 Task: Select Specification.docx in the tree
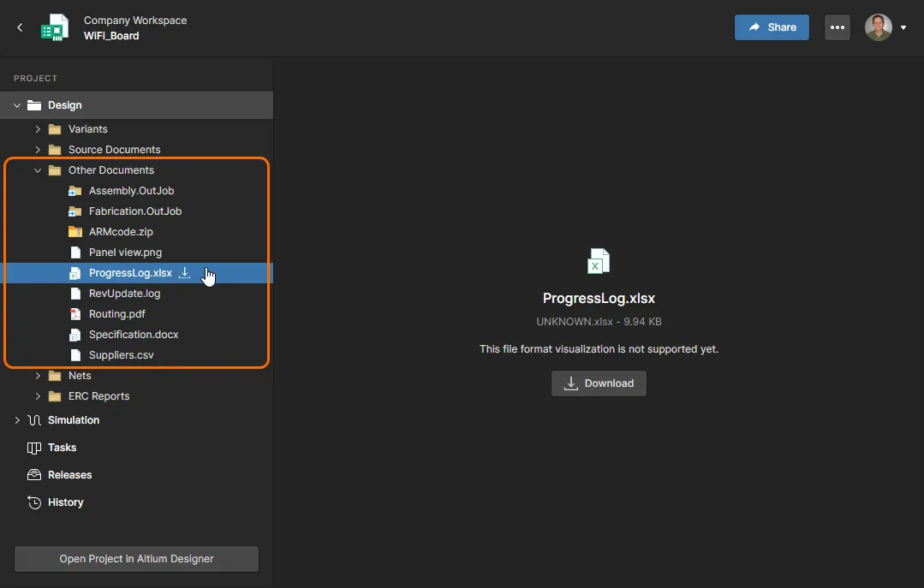(x=134, y=335)
